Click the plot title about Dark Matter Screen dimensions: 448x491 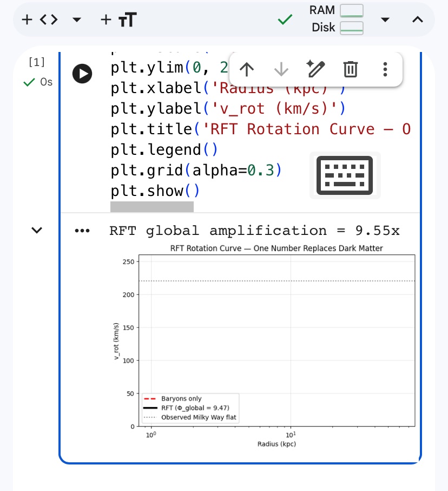point(276,248)
